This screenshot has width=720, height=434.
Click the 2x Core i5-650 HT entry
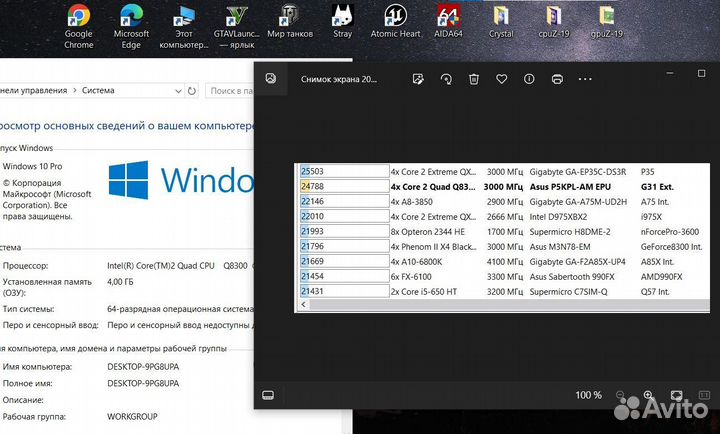click(423, 292)
